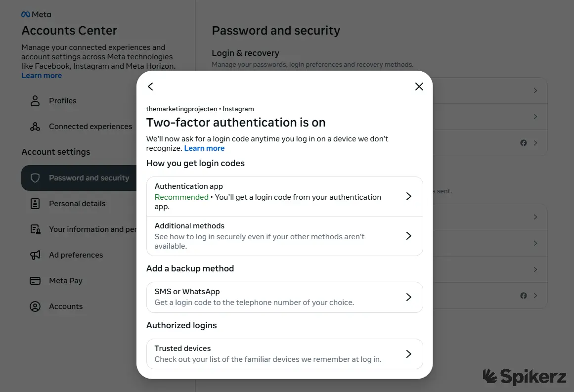The width and height of the screenshot is (574, 392).
Task: Click the Password and security shield icon
Action: tap(35, 177)
